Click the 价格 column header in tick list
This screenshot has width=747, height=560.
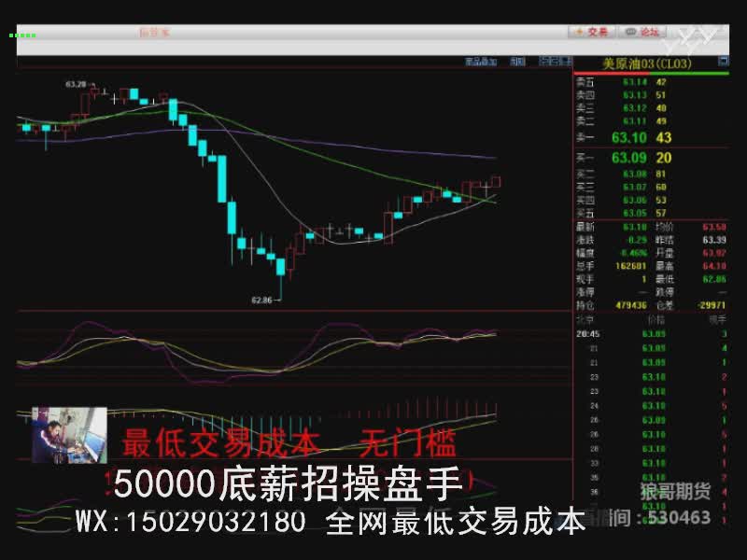pyautogui.click(x=659, y=319)
